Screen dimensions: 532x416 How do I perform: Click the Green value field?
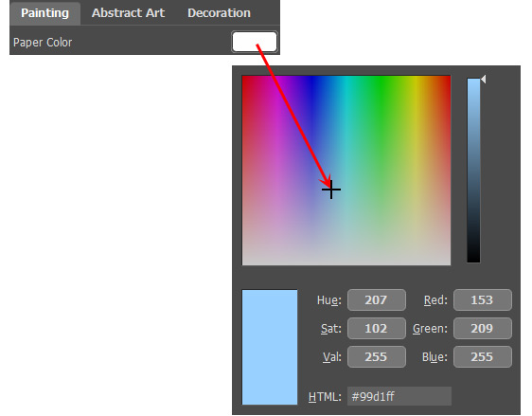483,329
